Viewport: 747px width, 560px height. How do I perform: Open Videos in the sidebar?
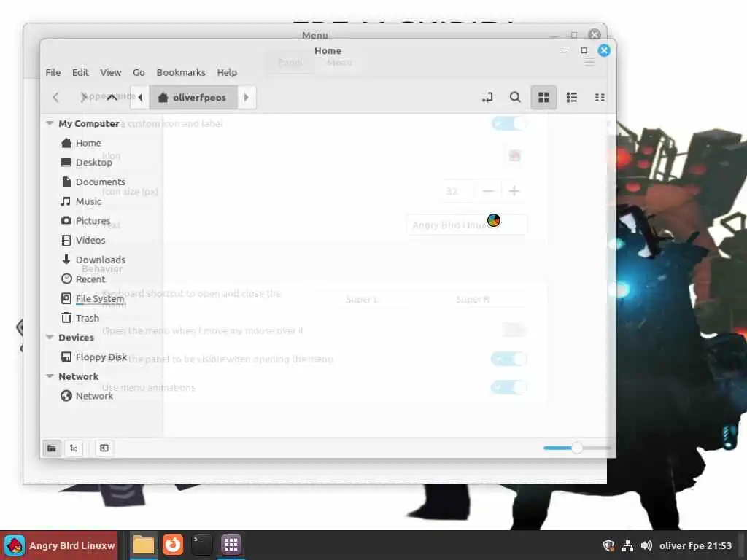[x=83, y=240]
